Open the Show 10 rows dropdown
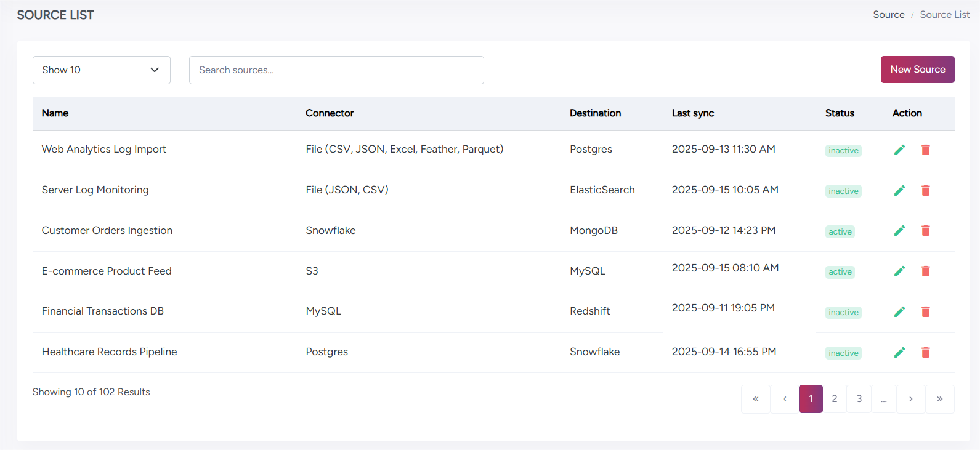Image resolution: width=980 pixels, height=450 pixels. coord(101,70)
